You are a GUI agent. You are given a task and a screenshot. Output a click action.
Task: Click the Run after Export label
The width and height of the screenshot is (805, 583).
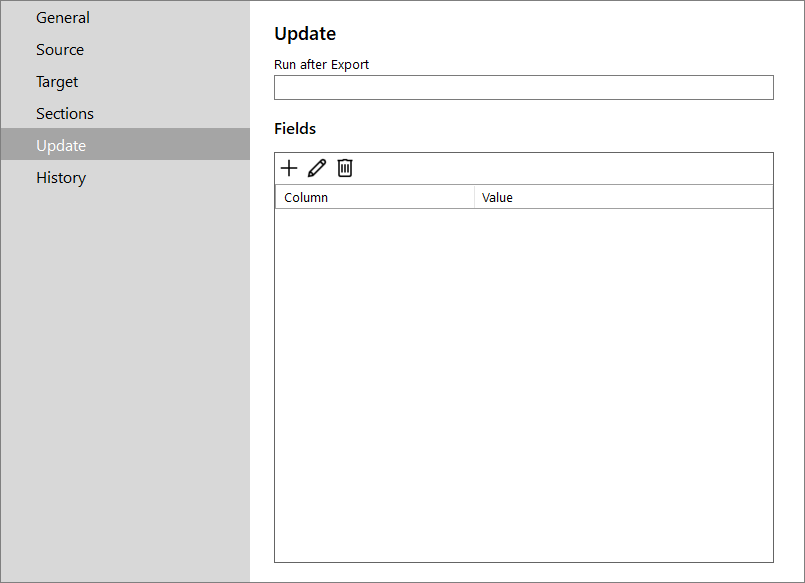(x=321, y=65)
